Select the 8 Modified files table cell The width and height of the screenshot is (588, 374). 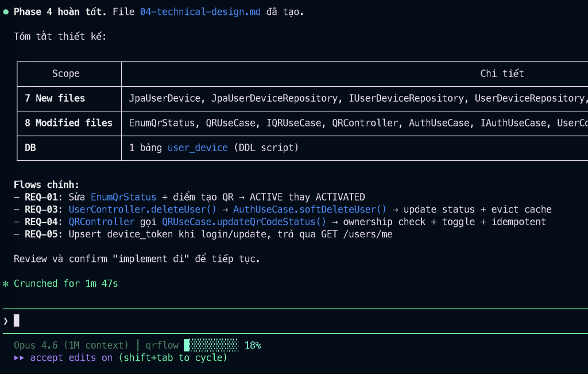(69, 123)
